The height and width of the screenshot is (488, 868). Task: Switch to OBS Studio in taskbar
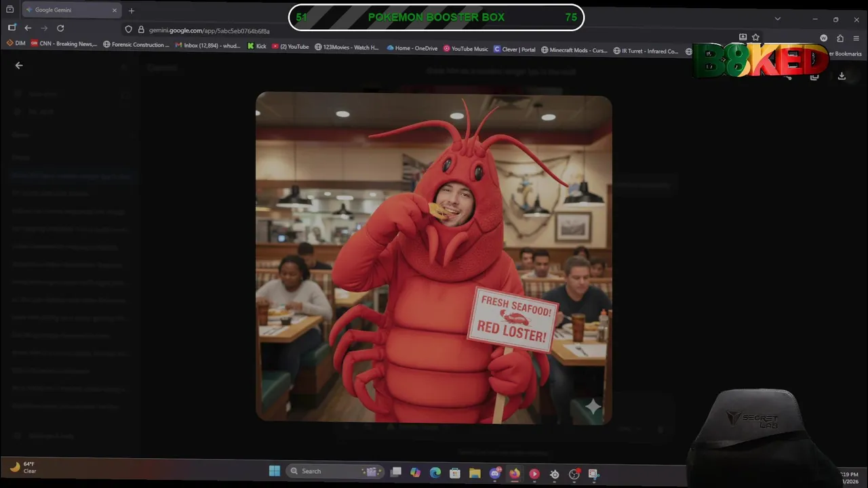574,474
